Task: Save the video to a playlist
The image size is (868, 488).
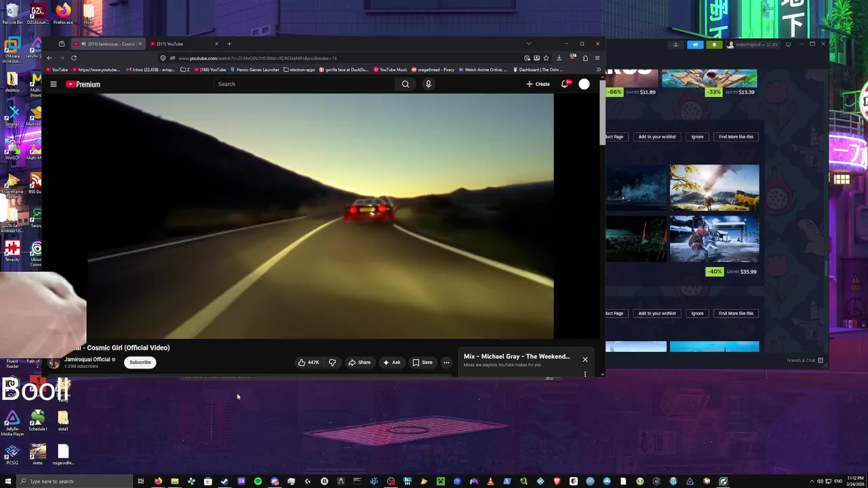Action: pyautogui.click(x=422, y=363)
